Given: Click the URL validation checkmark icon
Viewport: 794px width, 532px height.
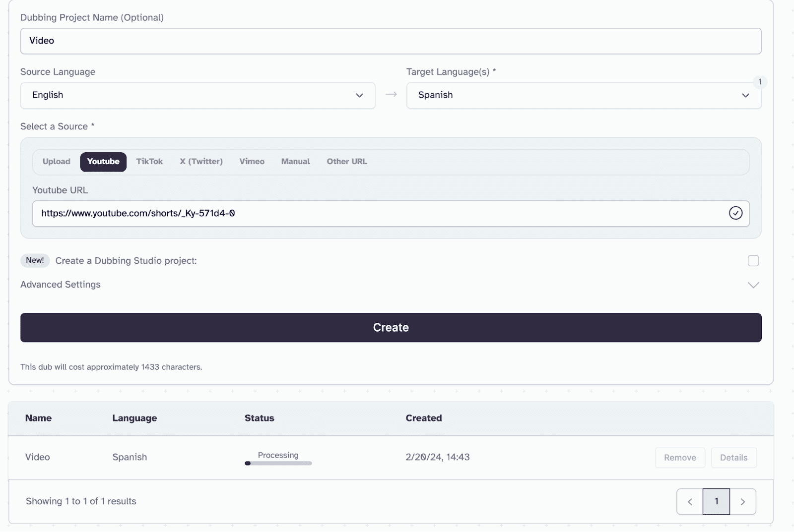Looking at the screenshot, I should pyautogui.click(x=735, y=213).
